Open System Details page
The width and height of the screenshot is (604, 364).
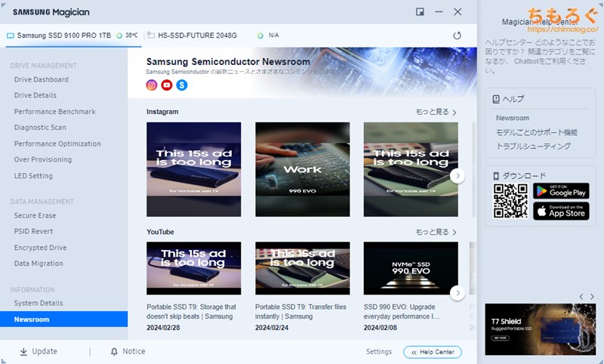(x=39, y=303)
